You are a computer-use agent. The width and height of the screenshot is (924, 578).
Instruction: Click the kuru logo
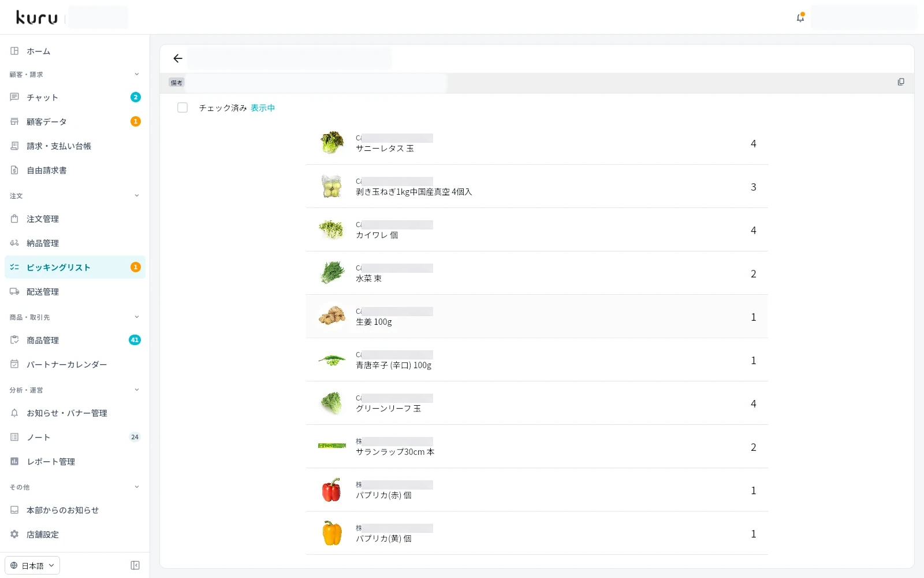point(37,18)
